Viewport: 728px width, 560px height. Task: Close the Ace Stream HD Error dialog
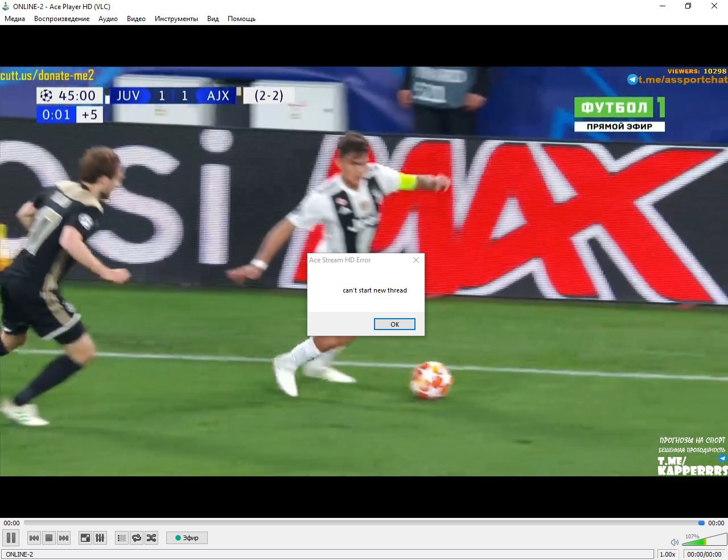pos(416,260)
